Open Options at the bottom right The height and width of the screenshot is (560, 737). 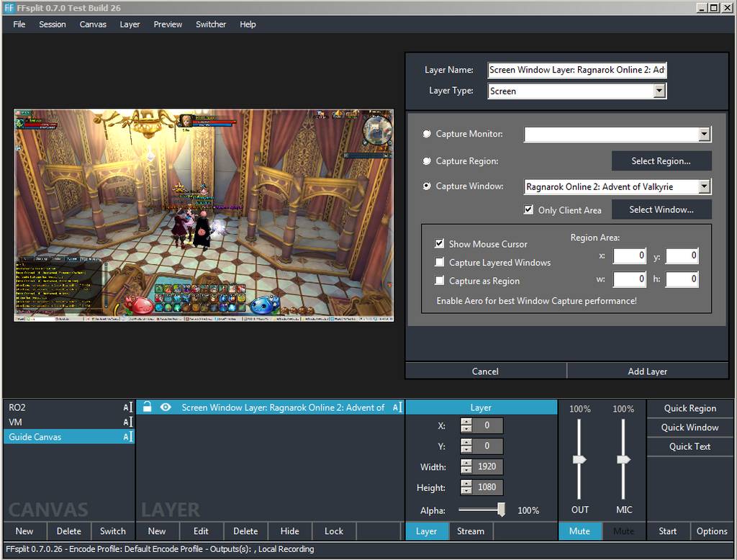[712, 530]
